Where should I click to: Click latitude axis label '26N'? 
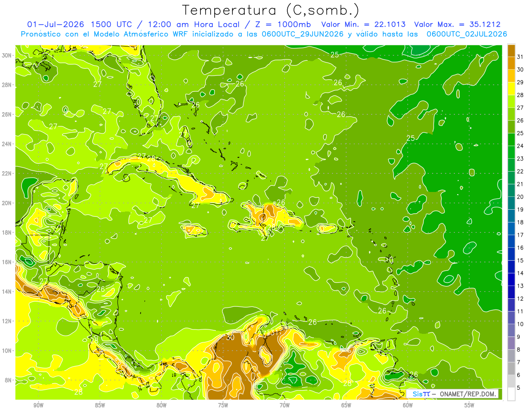7,114
